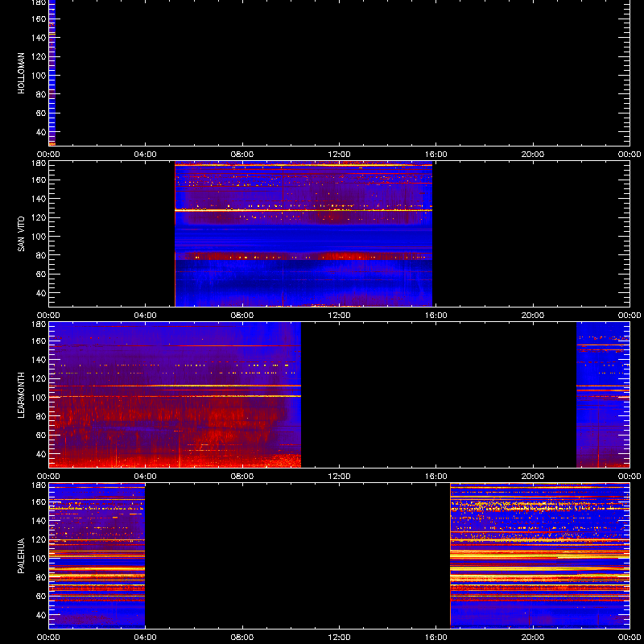This screenshot has width=644, height=644.
Task: Pick the 04:00 time label under San Vito panel
Action: tap(146, 316)
